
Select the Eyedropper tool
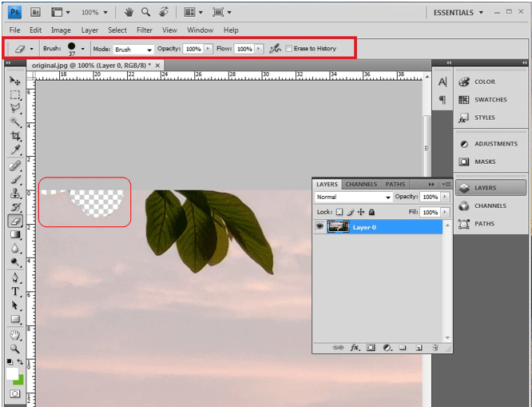point(14,150)
